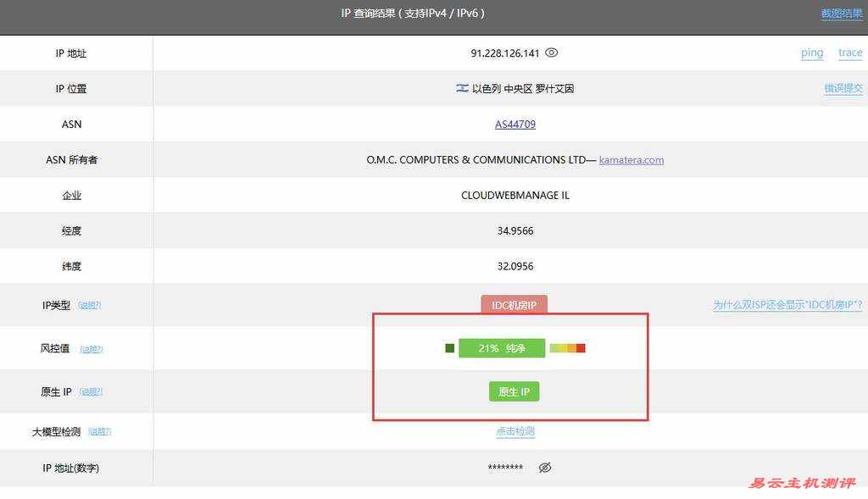868x499 pixels.
Task: Open the 说明 link beside IP类型
Action: [x=89, y=305]
